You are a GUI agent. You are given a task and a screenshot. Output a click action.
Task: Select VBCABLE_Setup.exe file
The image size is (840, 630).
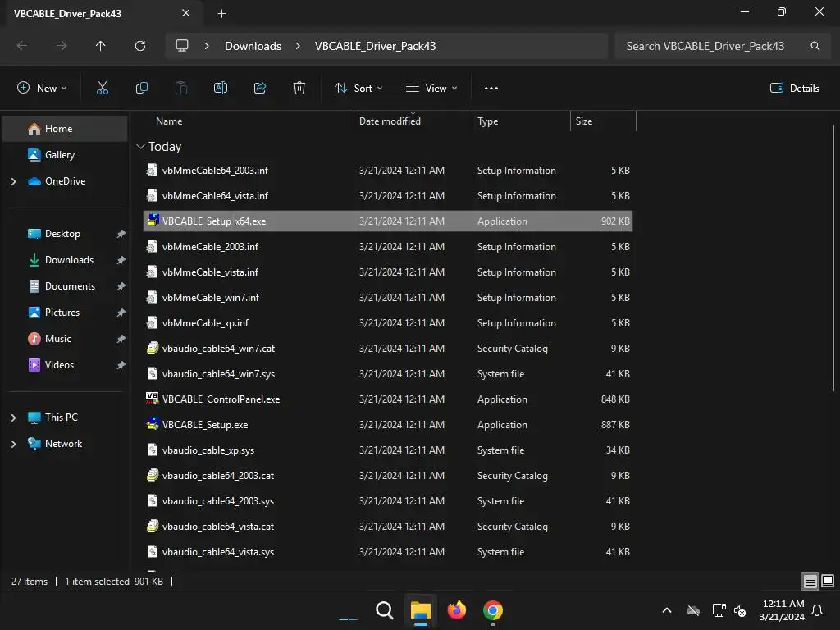[x=388, y=425]
